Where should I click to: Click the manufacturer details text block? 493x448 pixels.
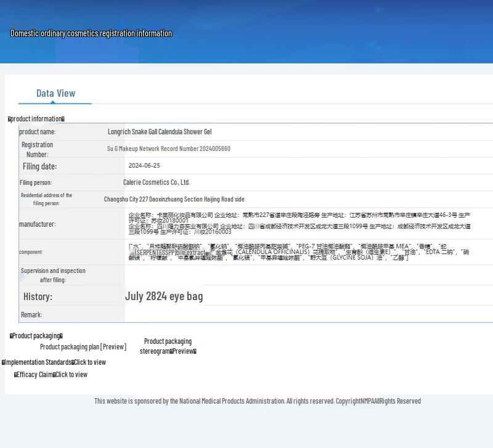299,224
